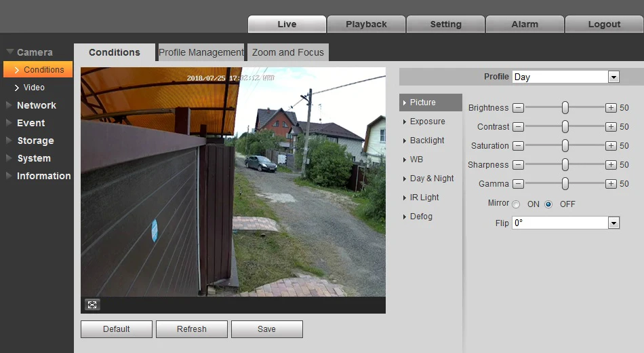Set Mirror to OFF
This screenshot has height=353, width=644.
pos(548,204)
